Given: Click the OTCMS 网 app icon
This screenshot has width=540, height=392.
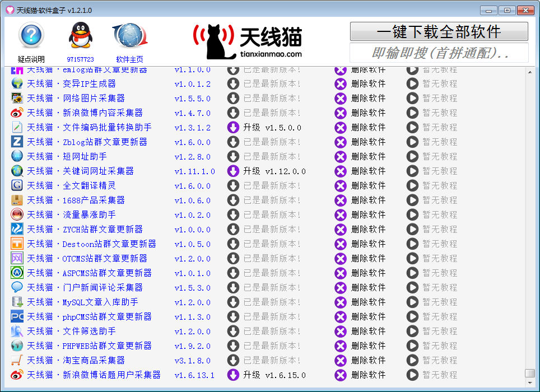Looking at the screenshot, I should (17, 259).
